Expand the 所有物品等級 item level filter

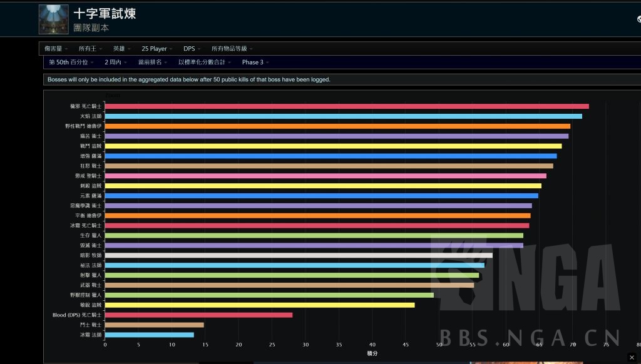point(232,49)
